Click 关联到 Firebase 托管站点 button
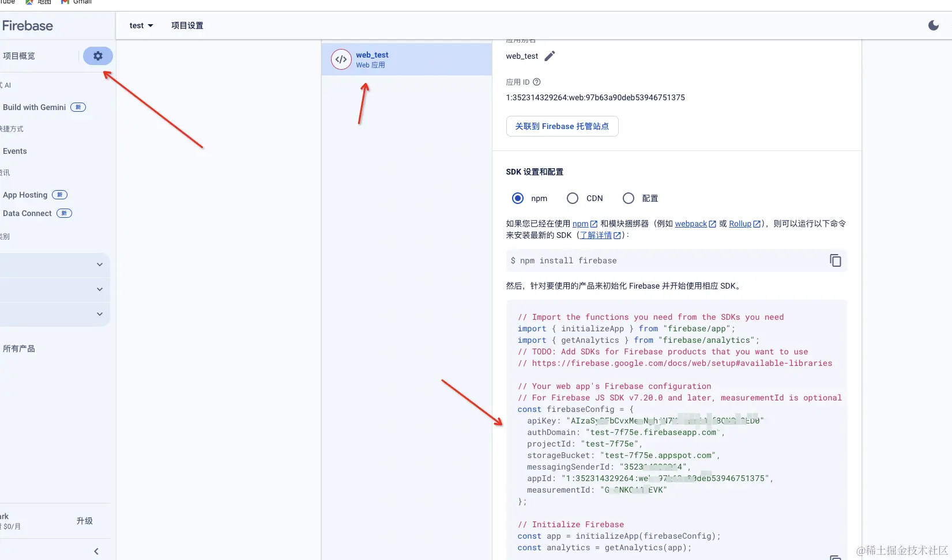 (562, 126)
